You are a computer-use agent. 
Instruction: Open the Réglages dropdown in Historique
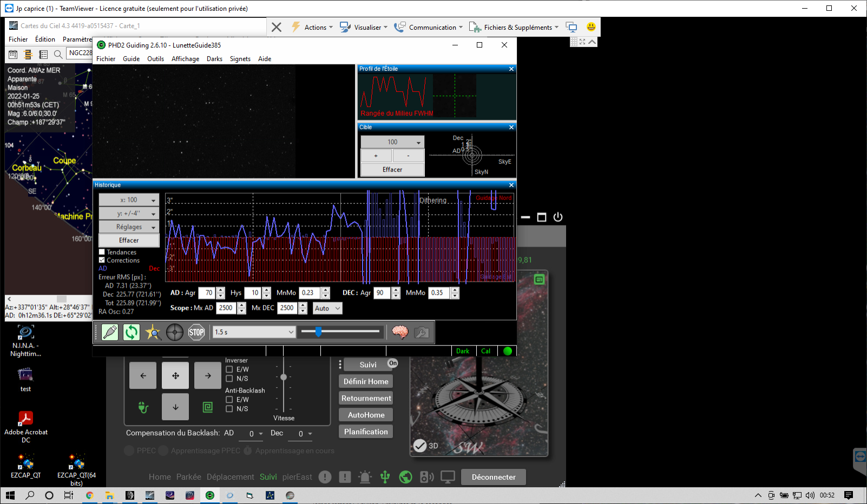pos(129,227)
